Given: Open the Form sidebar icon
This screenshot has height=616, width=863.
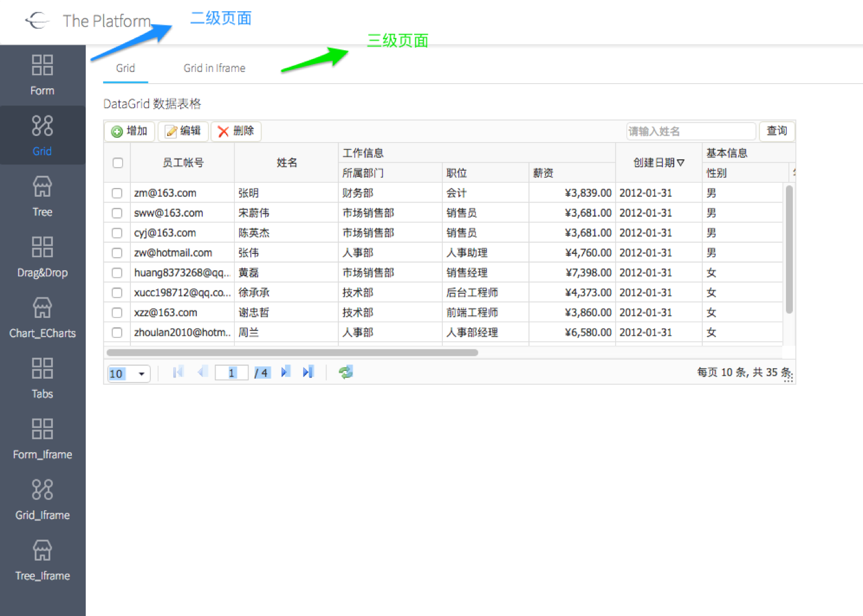Looking at the screenshot, I should pos(42,65).
